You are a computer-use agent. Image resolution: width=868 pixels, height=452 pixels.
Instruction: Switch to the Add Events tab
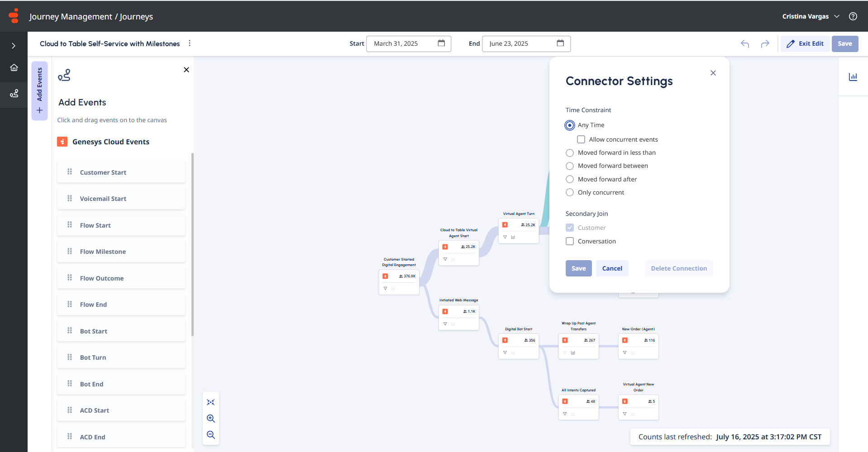(x=39, y=91)
